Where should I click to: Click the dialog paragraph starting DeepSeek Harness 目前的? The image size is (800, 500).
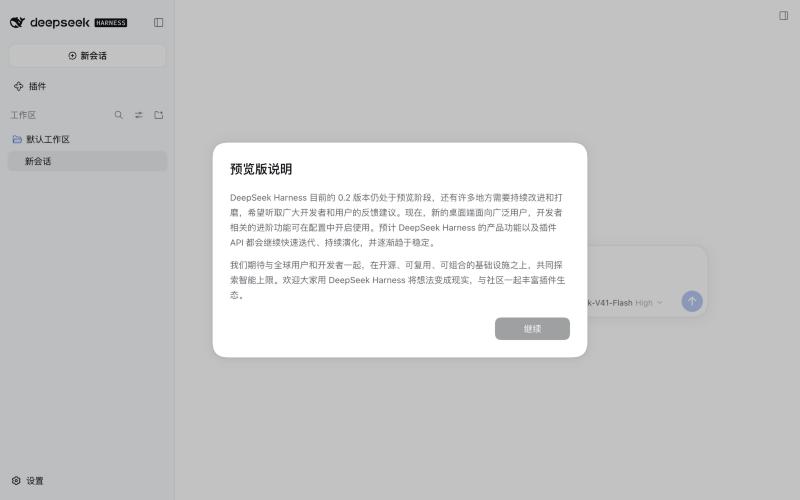(396, 220)
